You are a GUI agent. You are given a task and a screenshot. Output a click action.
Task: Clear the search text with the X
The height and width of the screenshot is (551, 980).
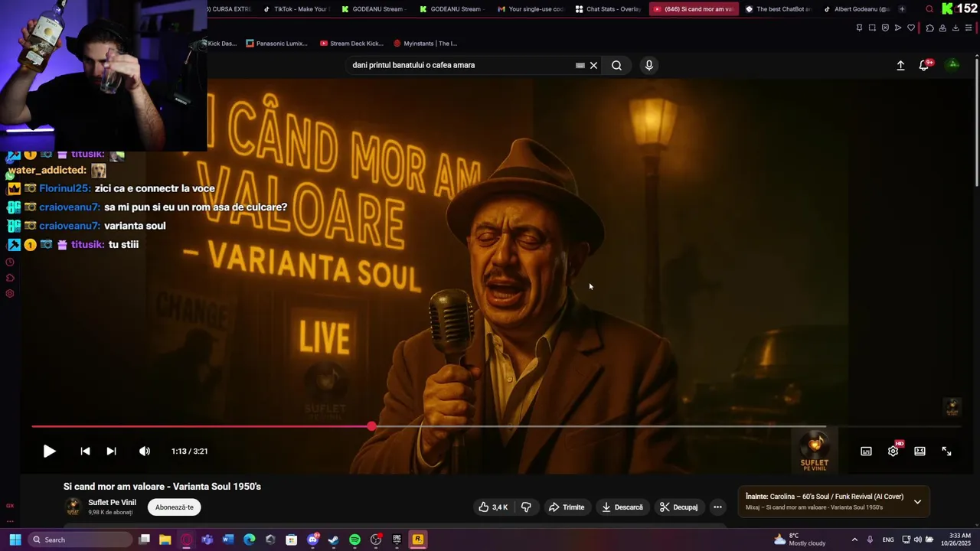593,65
